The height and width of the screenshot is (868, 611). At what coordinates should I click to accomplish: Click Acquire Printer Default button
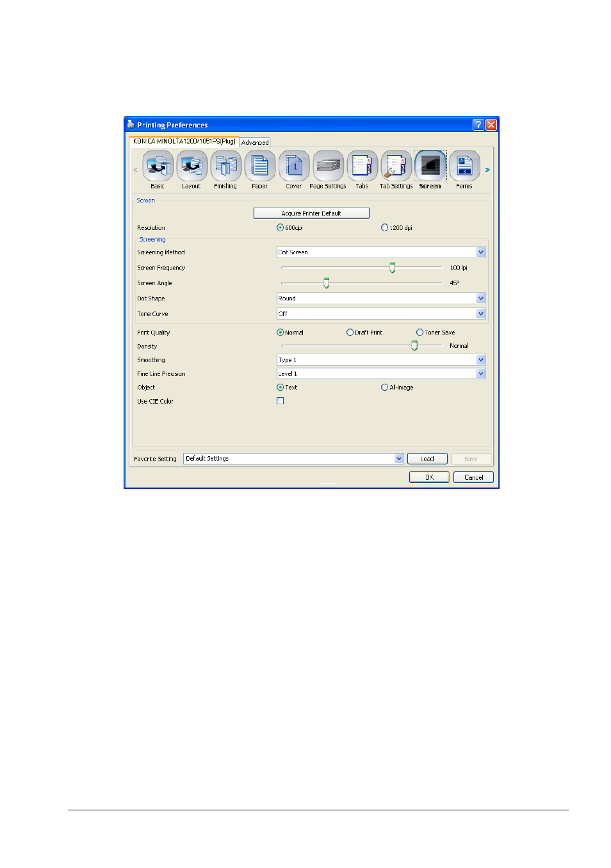pos(311,213)
